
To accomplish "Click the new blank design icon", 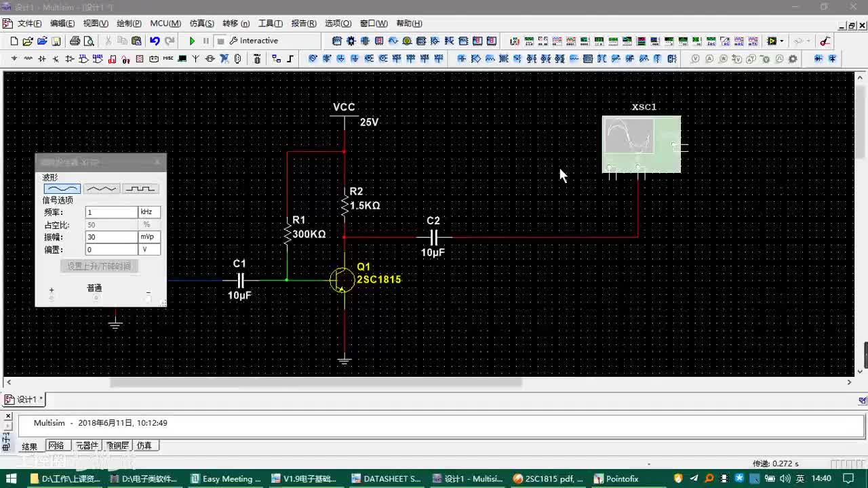I will pos(14,41).
